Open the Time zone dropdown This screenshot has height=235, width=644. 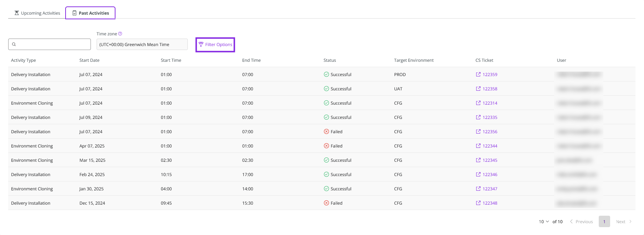[x=142, y=44]
